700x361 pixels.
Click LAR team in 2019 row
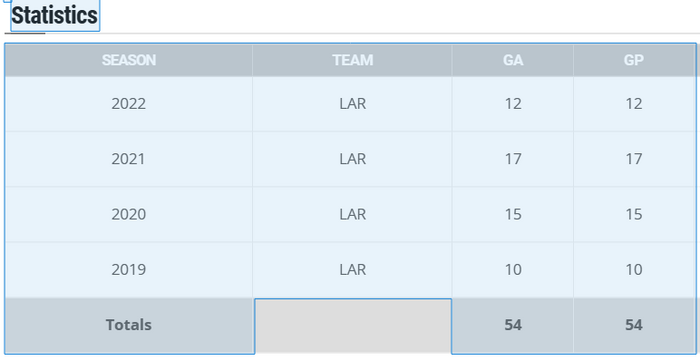(352, 270)
